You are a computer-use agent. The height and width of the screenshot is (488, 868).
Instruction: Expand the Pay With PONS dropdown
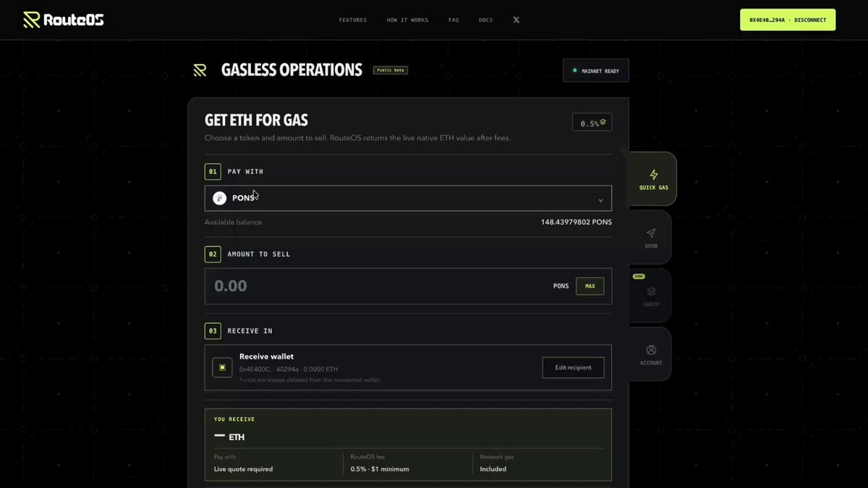click(408, 198)
